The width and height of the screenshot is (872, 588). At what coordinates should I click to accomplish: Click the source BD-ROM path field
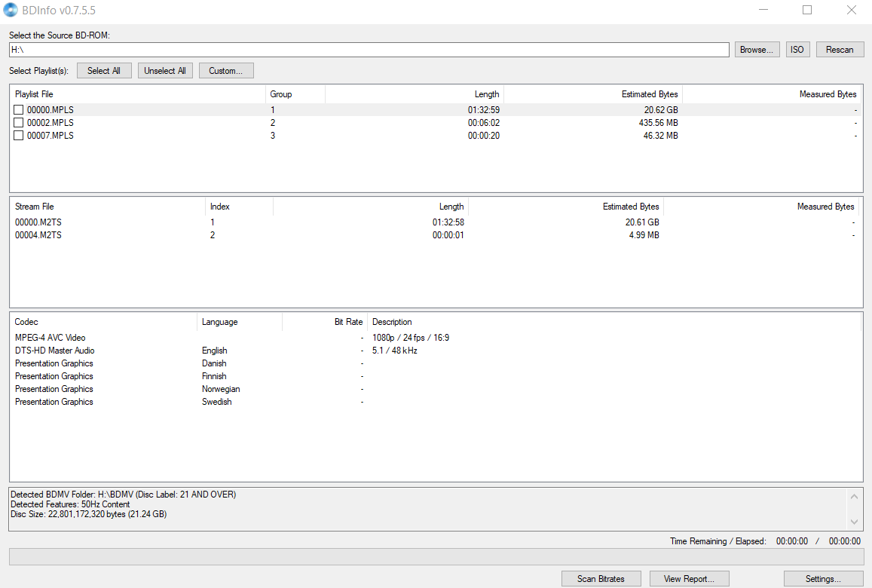369,50
